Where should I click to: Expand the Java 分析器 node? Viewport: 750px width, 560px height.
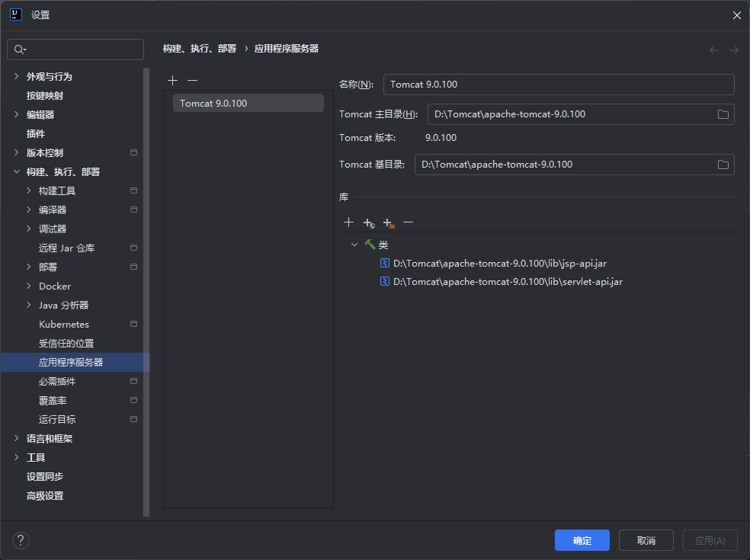click(29, 305)
